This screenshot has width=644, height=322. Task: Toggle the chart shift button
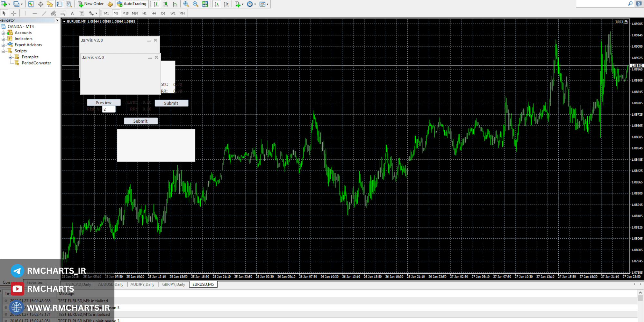pos(226,4)
